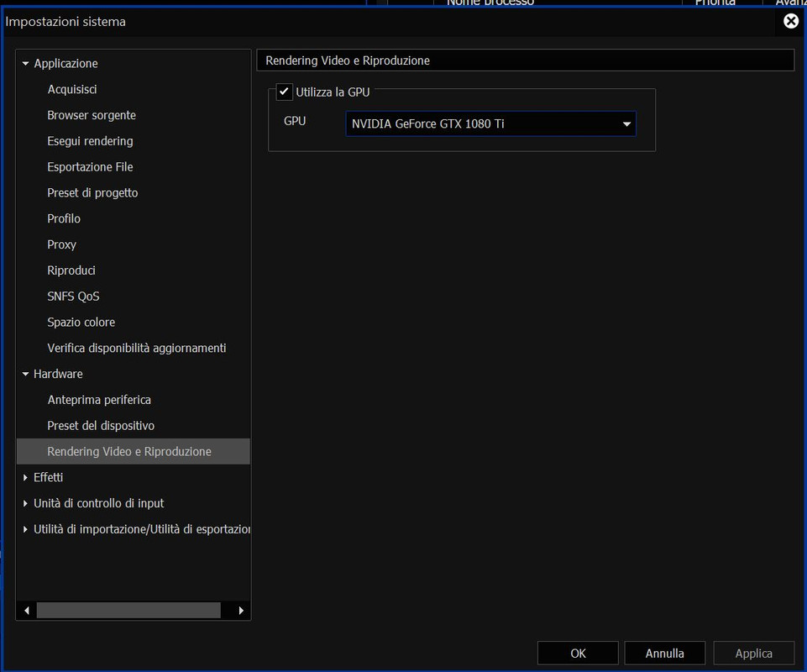Select Proxy in the tree
Image resolution: width=807 pixels, height=672 pixels.
point(62,244)
